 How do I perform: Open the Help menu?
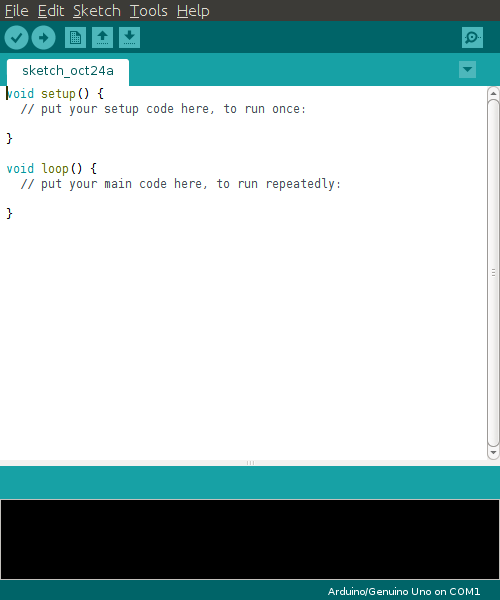[x=193, y=11]
